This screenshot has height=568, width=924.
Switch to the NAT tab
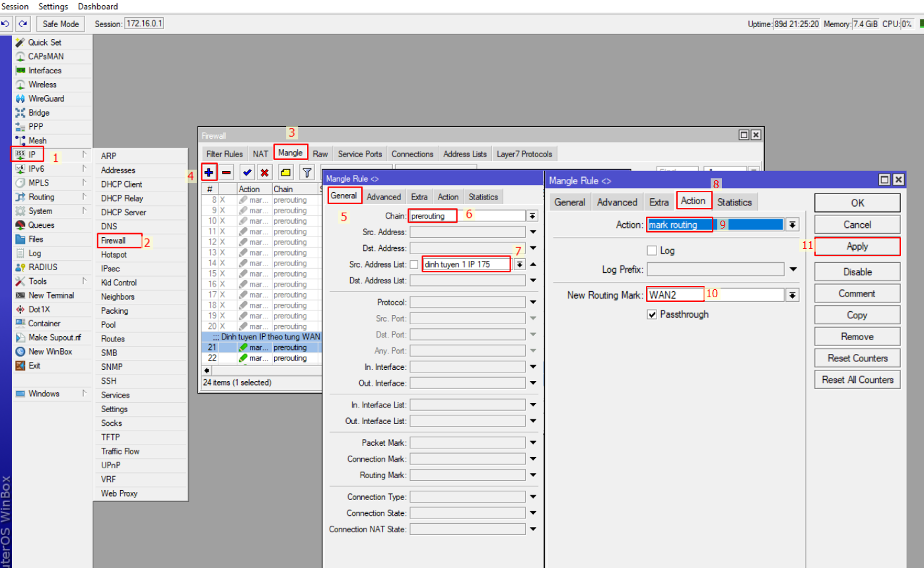[260, 154]
